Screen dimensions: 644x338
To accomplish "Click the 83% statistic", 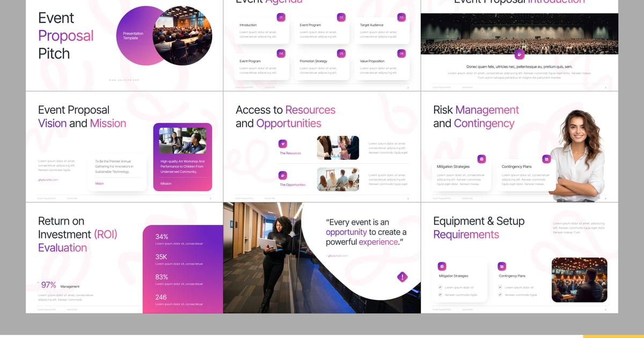I will click(162, 277).
